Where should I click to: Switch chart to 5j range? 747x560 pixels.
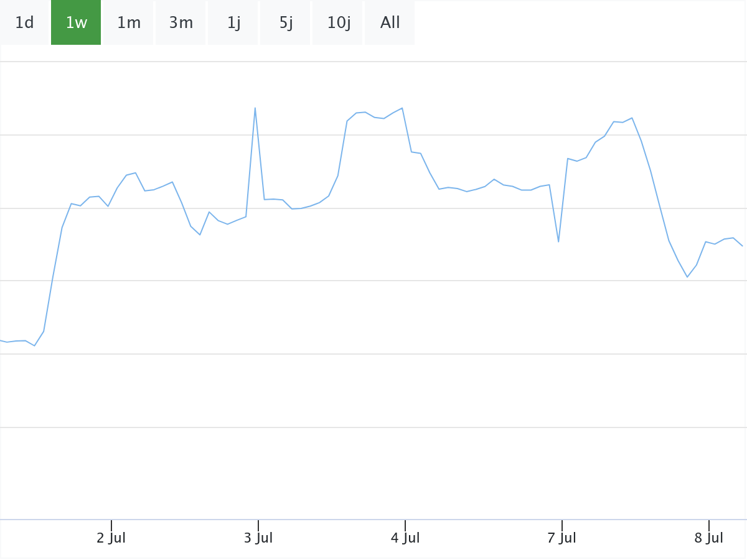286,23
